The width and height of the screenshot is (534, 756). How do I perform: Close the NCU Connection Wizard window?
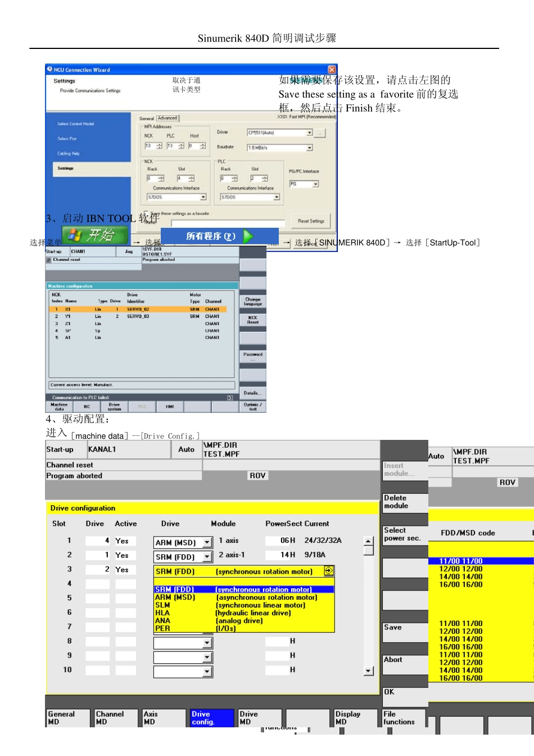(x=332, y=69)
